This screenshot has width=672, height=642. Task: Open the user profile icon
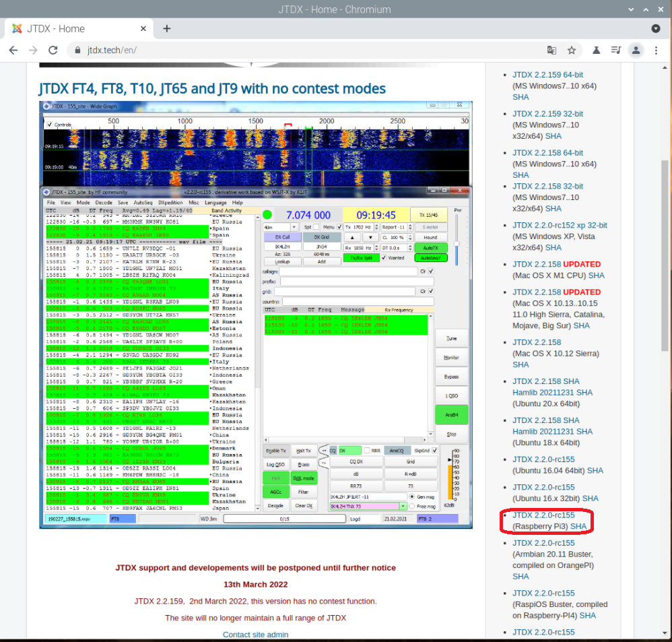point(636,50)
